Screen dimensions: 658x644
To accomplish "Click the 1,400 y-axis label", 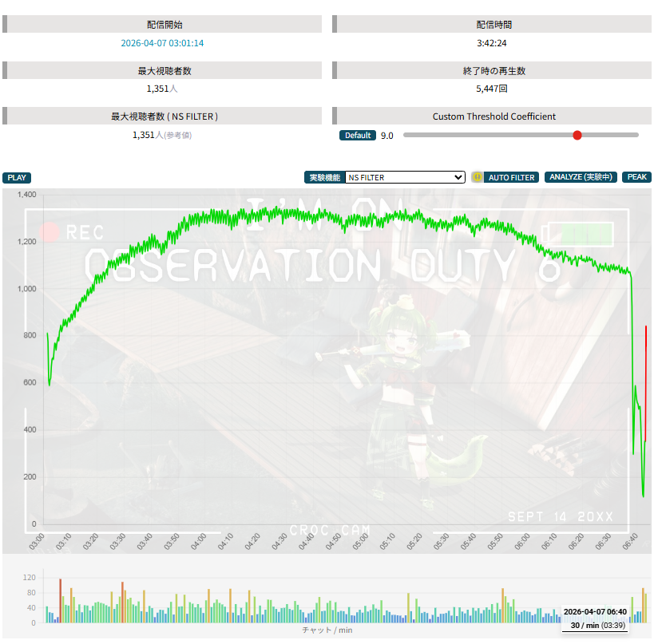I will [x=27, y=195].
